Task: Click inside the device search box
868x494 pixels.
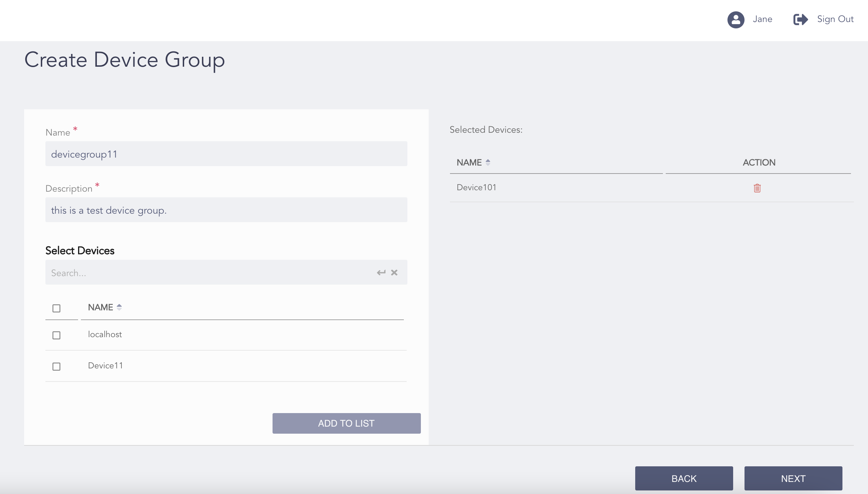Action: coord(177,273)
